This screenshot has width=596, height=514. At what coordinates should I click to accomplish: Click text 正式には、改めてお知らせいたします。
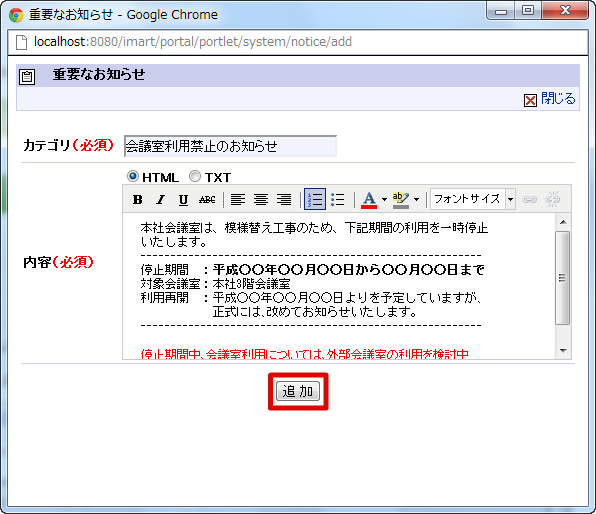pos(315,312)
